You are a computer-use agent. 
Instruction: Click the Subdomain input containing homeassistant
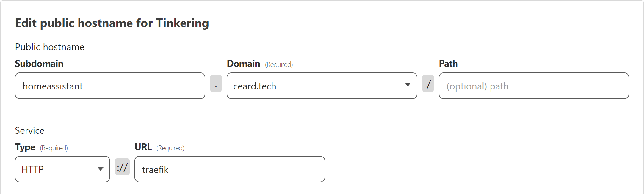(110, 86)
